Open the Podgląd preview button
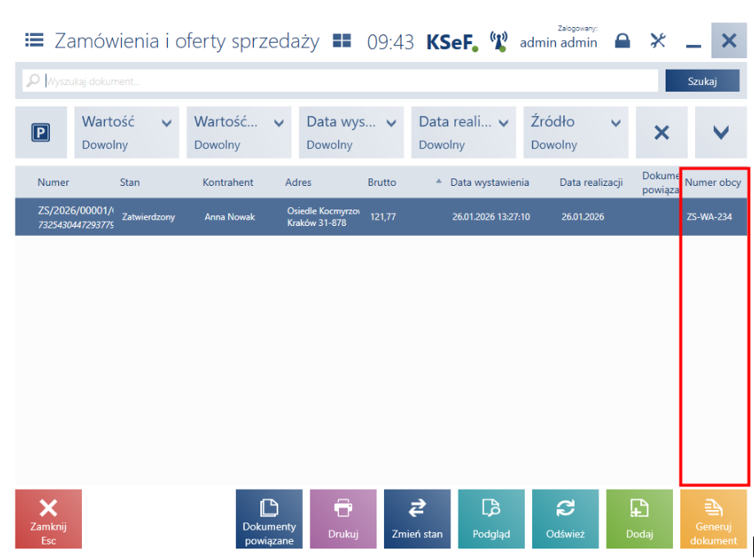This screenshot has height=560, width=754. click(x=491, y=519)
